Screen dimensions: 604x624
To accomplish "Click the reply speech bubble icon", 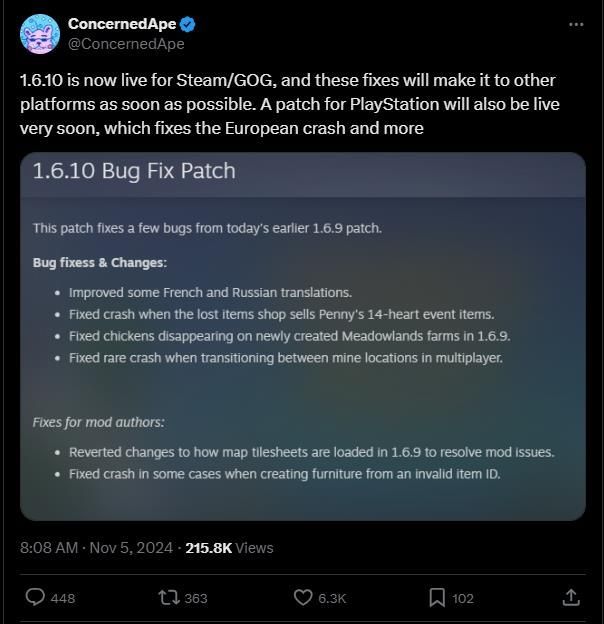I will (35, 597).
